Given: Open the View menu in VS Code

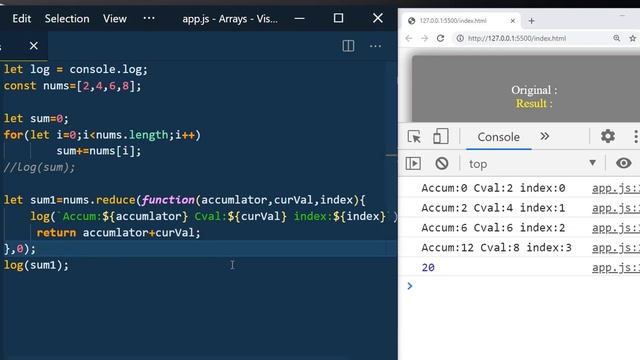Looking at the screenshot, I should point(115,19).
